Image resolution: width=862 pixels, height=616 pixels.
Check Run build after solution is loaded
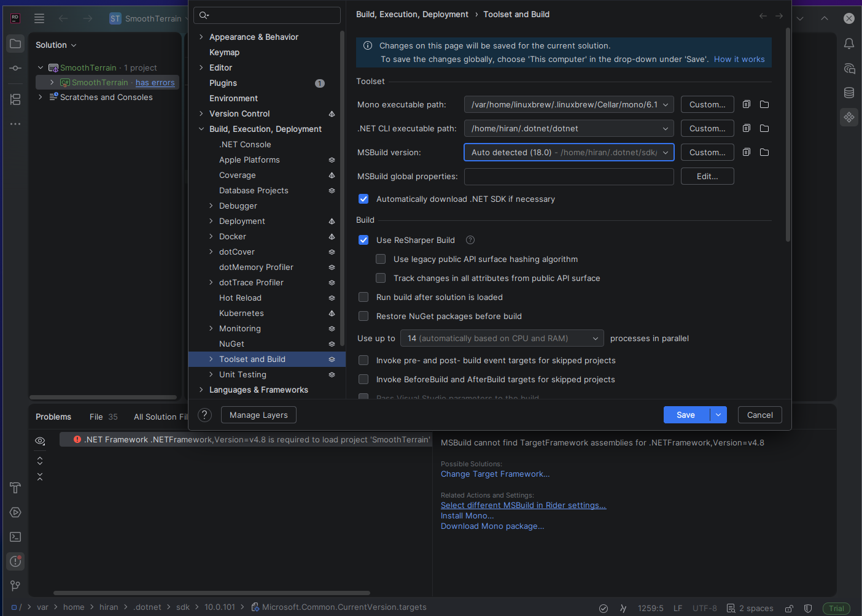[x=363, y=297]
